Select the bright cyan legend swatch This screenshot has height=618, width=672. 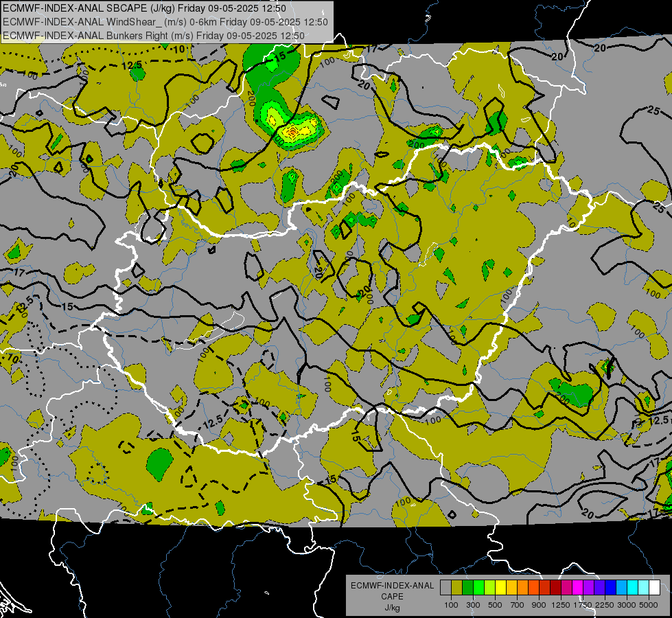tap(632, 588)
